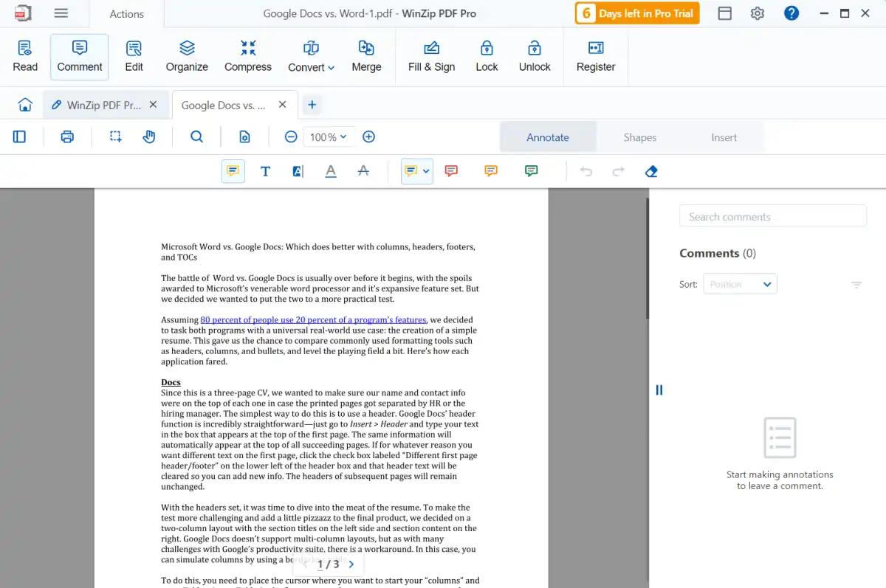Switch to the Shapes tab
Image resolution: width=886 pixels, height=588 pixels.
point(640,137)
